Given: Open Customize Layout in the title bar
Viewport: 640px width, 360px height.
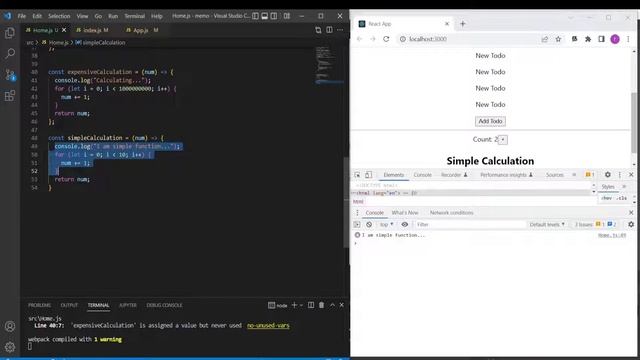Looking at the screenshot, I should [287, 16].
